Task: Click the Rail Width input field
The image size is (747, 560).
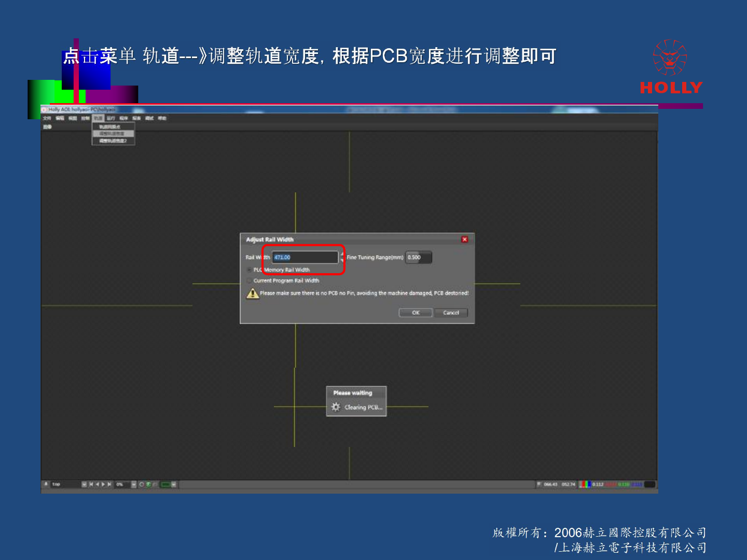Action: [x=305, y=257]
